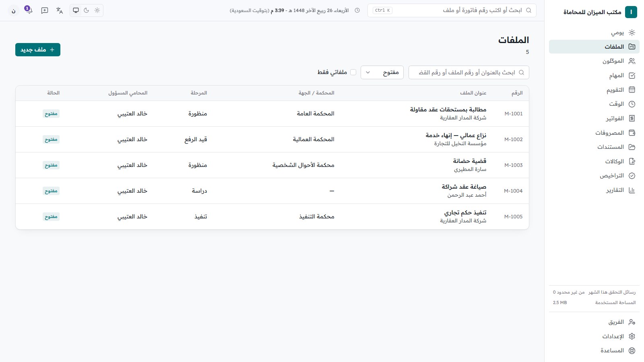Viewport: 644px width, 362px height.
Task: Open الوقت clock icon in sidebar
Action: click(x=632, y=104)
